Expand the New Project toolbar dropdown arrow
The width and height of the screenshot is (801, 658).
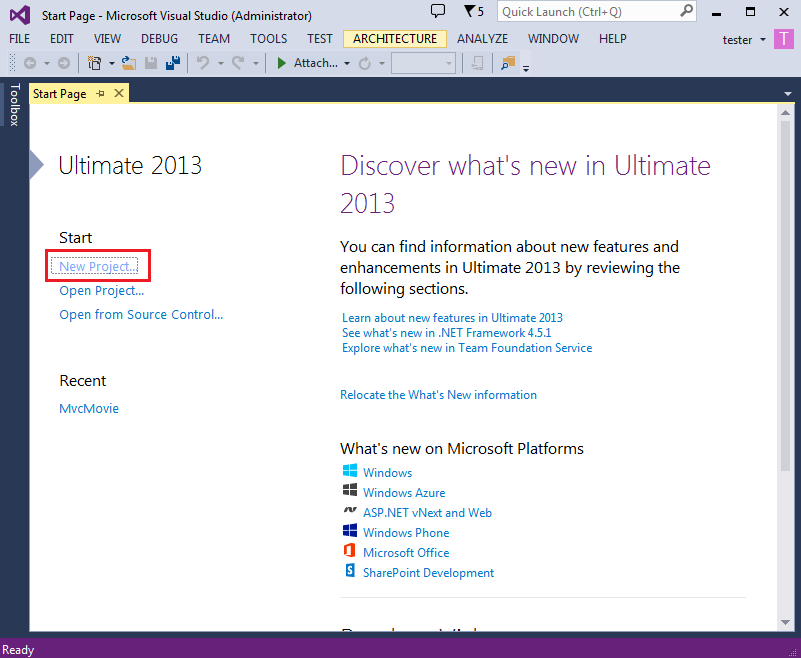click(x=111, y=64)
